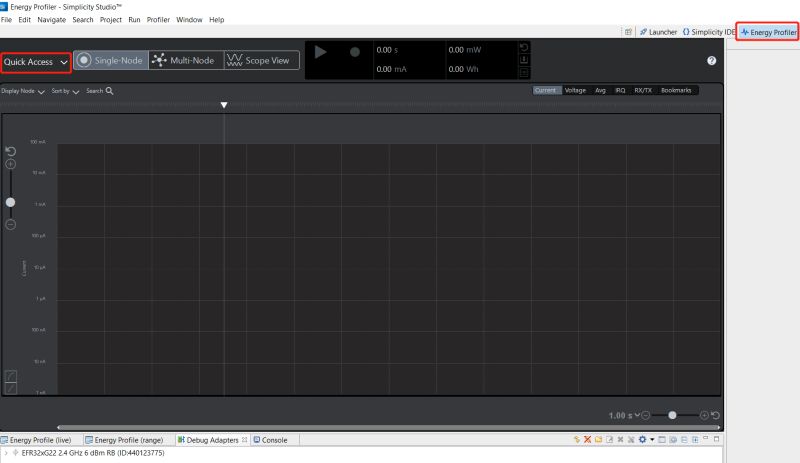The width and height of the screenshot is (800, 463).
Task: Reset statistics with the top counter icon
Action: [x=524, y=47]
